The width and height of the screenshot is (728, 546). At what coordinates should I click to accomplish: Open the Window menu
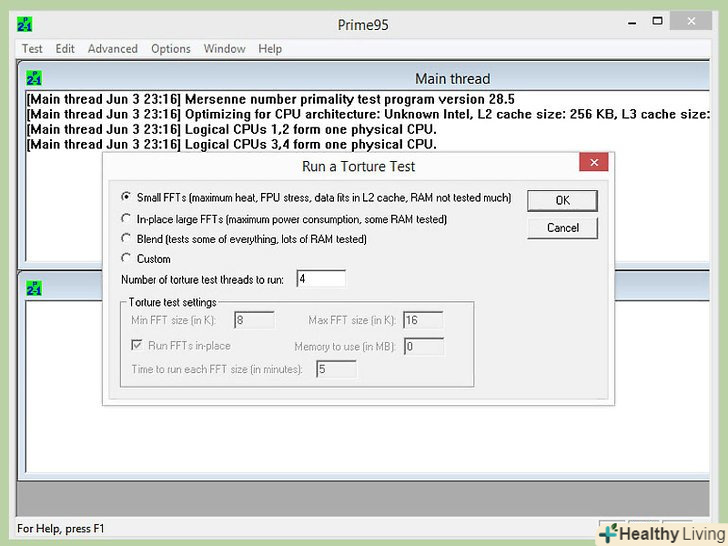pyautogui.click(x=224, y=49)
